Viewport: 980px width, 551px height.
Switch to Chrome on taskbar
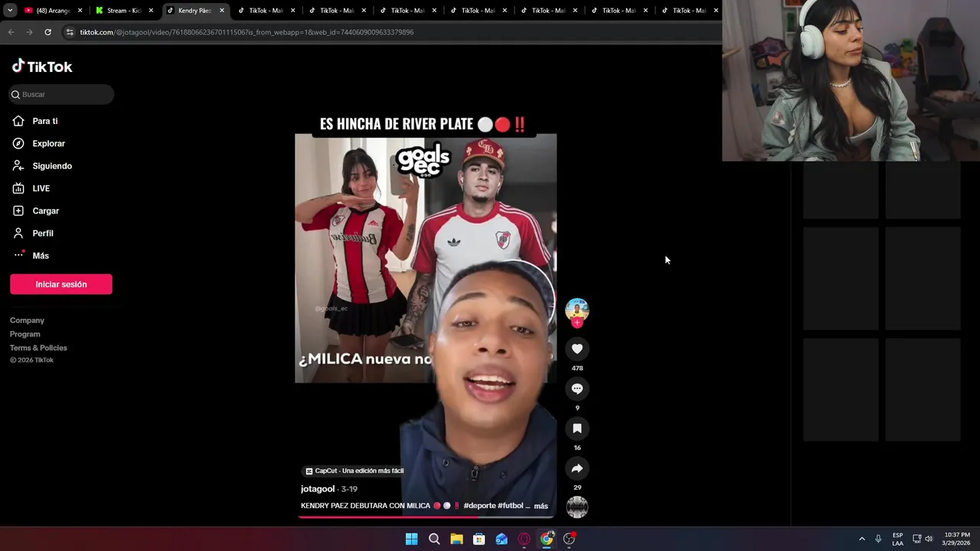(546, 539)
